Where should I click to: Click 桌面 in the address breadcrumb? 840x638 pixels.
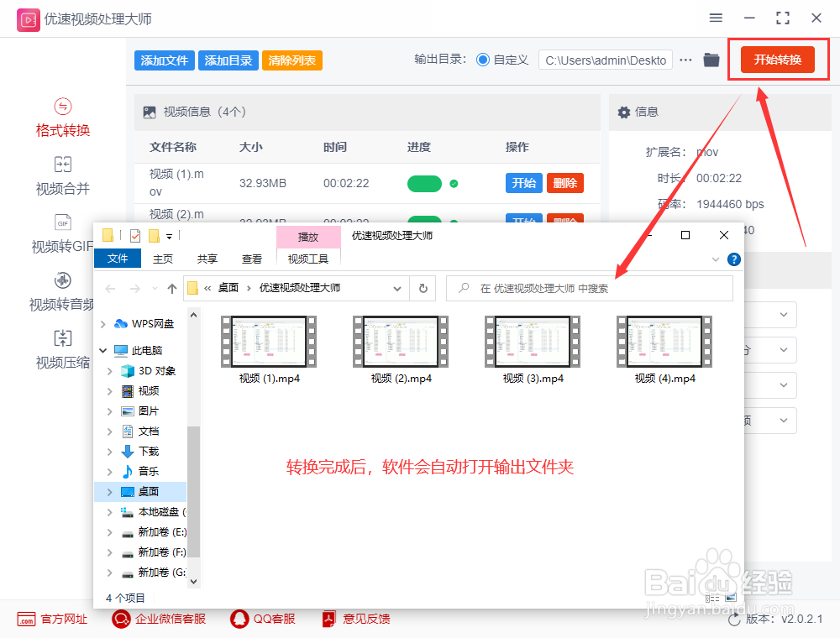click(228, 288)
